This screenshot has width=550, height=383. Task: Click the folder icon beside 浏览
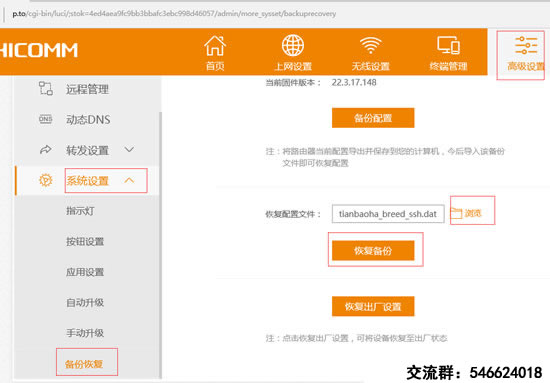456,213
